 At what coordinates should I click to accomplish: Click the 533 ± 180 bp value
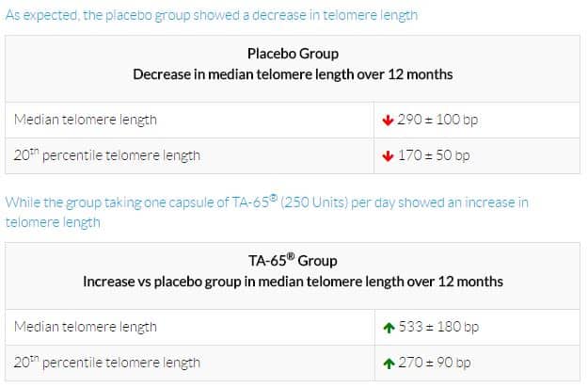438,327
